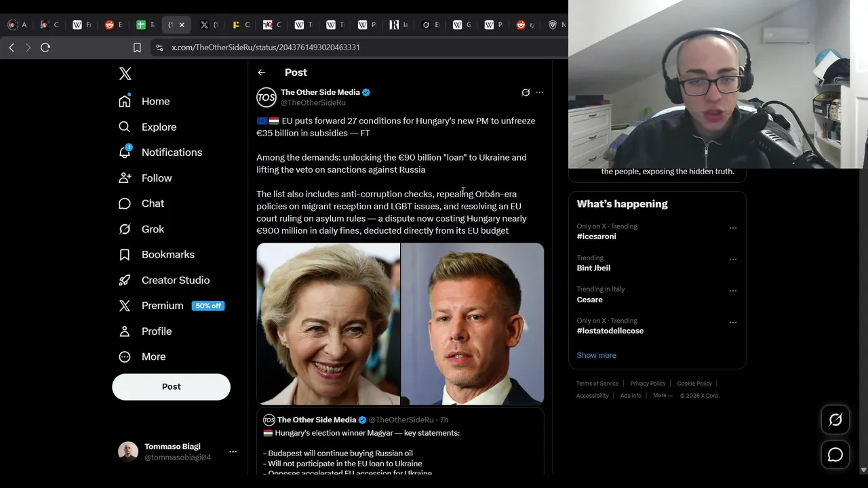Image resolution: width=868 pixels, height=488 pixels.
Task: Close the active browser tab
Action: (x=182, y=25)
